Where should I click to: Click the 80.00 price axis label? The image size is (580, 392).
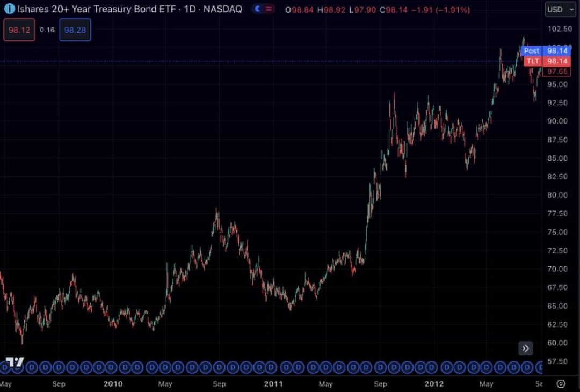click(557, 195)
